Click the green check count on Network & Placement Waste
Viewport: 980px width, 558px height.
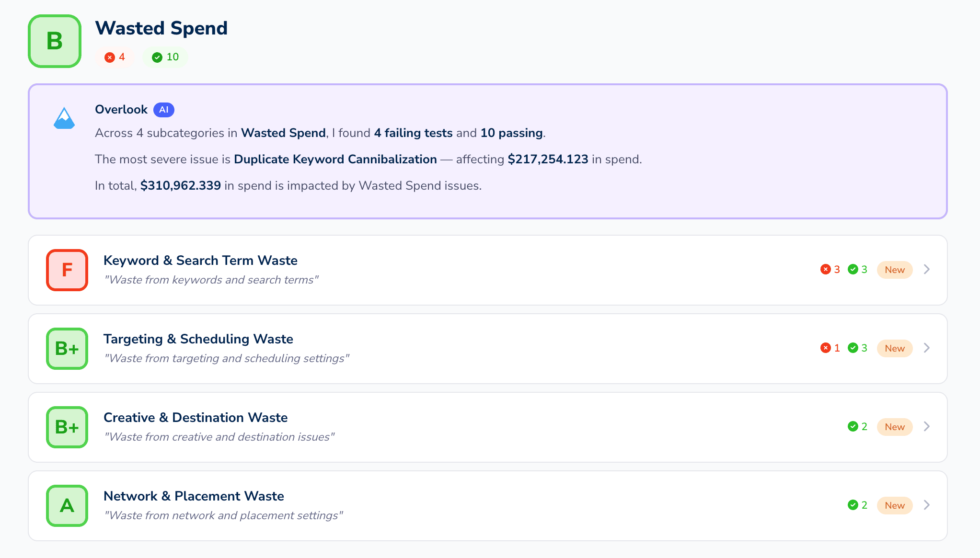(858, 505)
